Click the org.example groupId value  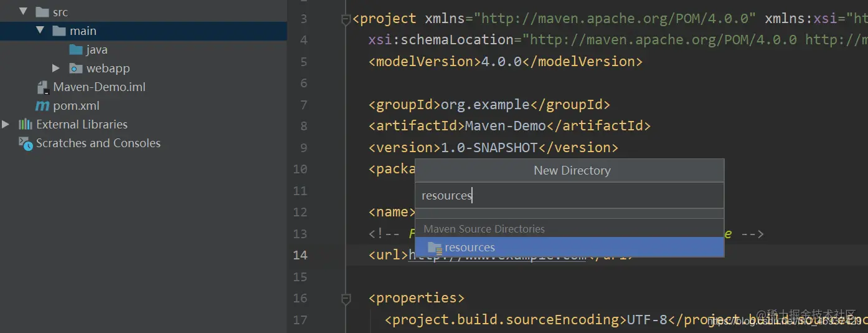[x=485, y=104]
